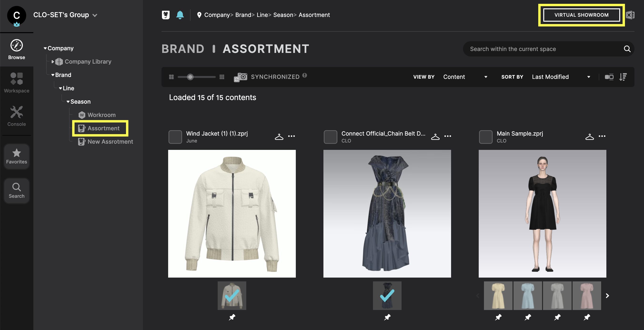This screenshot has height=330, width=644.
Task: Switch to the Workspace panel
Action: (x=16, y=83)
